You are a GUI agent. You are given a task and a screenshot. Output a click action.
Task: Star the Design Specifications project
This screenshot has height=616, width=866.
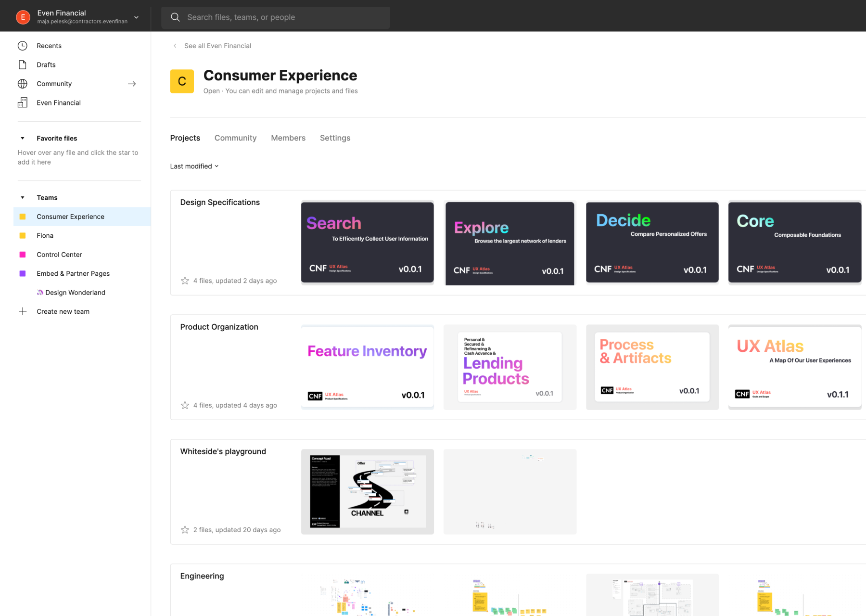[x=185, y=281]
